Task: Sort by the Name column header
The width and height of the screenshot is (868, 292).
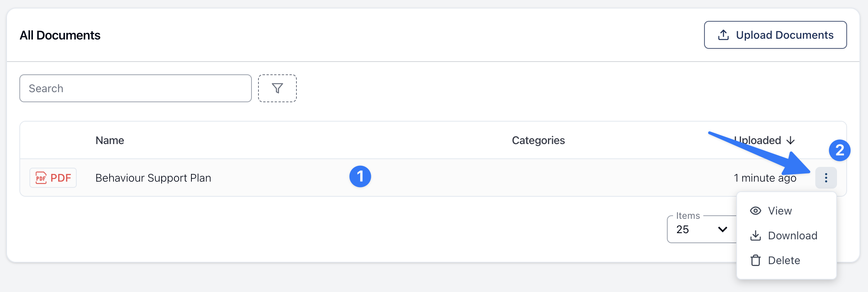Action: click(110, 140)
